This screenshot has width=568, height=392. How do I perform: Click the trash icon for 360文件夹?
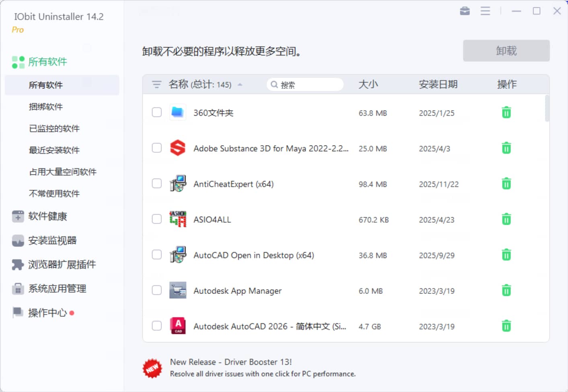click(x=506, y=113)
